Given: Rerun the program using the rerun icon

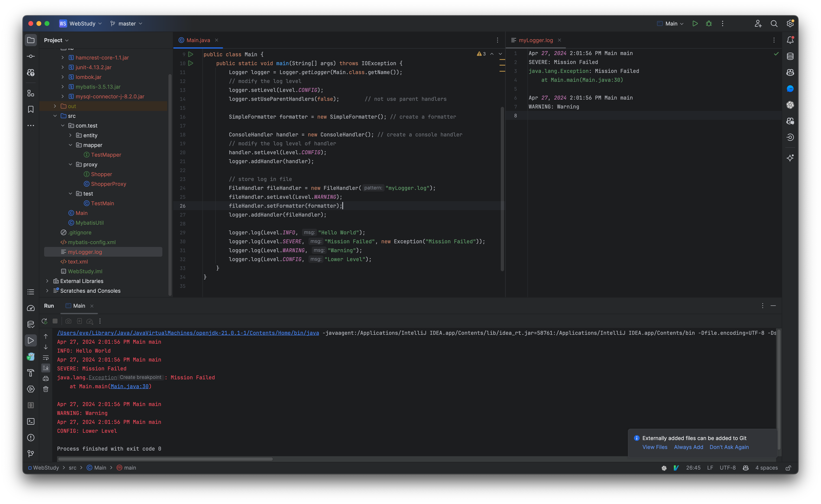Looking at the screenshot, I should point(44,321).
